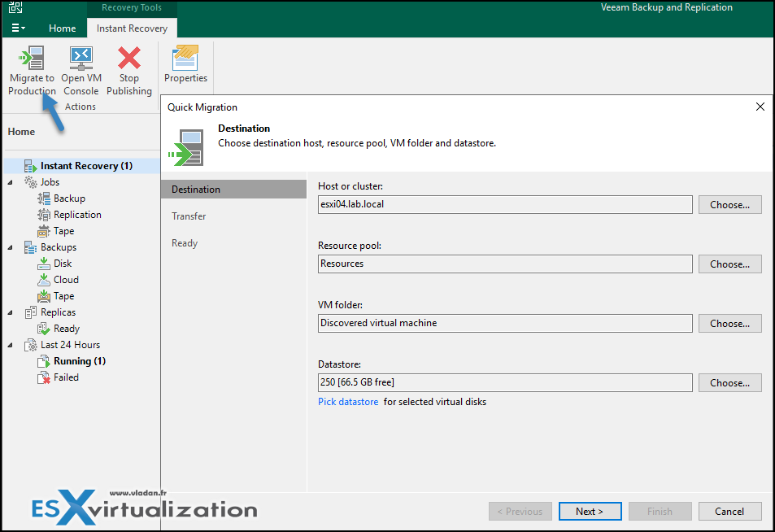Viewport: 775px width, 532px height.
Task: Click the Disk backups icon
Action: click(44, 264)
